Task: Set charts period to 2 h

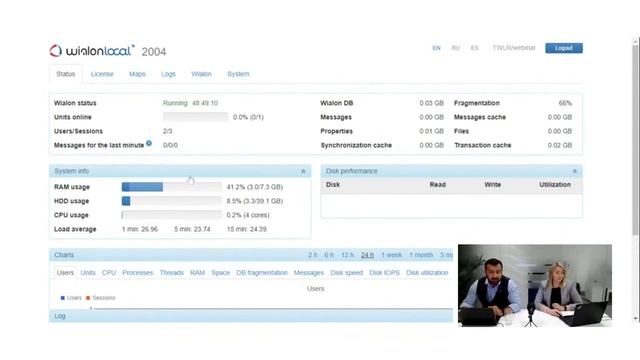Action: pyautogui.click(x=313, y=255)
